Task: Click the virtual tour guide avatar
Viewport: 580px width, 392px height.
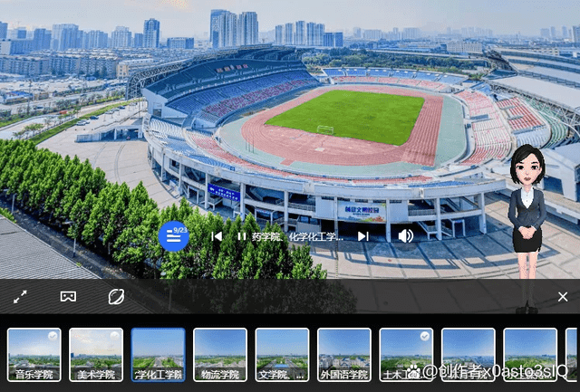Action: coord(527,228)
